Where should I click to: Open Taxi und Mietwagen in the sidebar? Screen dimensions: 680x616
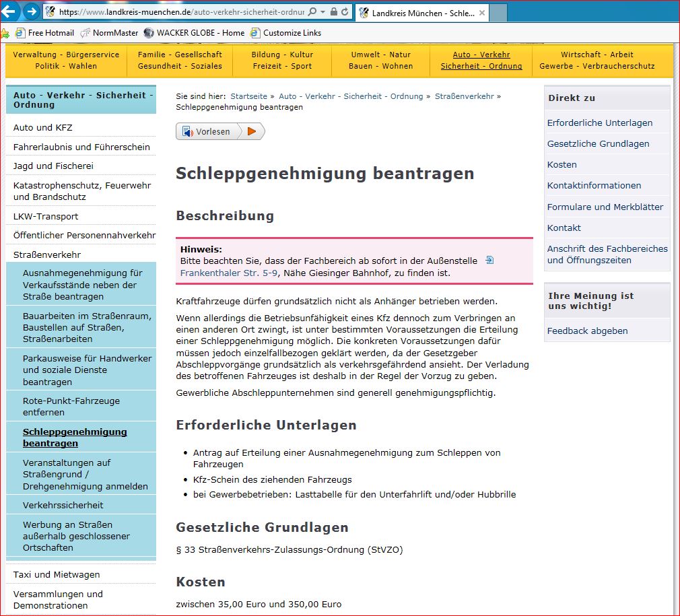point(57,574)
